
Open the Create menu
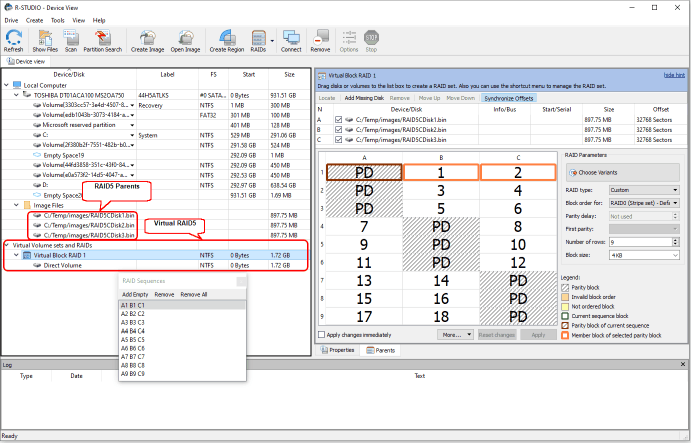34,20
